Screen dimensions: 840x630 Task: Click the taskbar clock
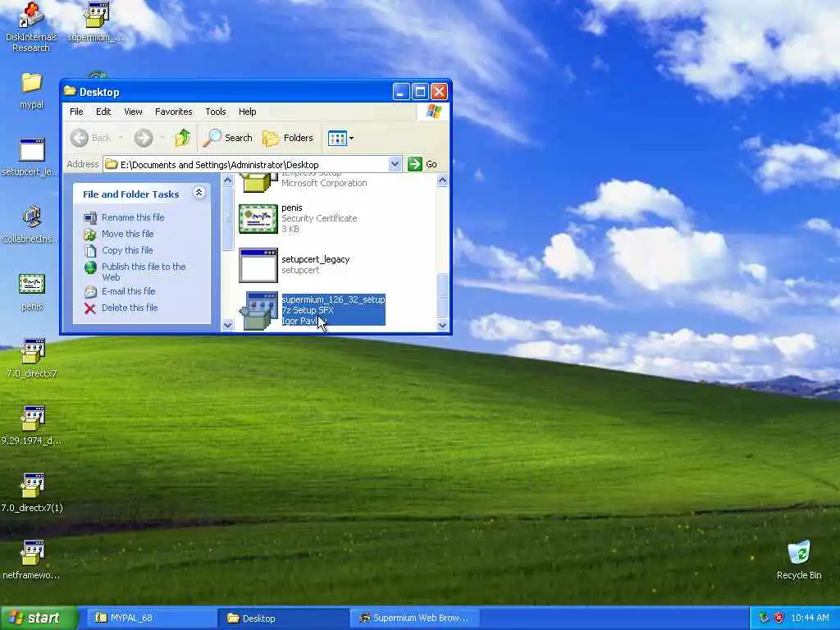pyautogui.click(x=810, y=618)
